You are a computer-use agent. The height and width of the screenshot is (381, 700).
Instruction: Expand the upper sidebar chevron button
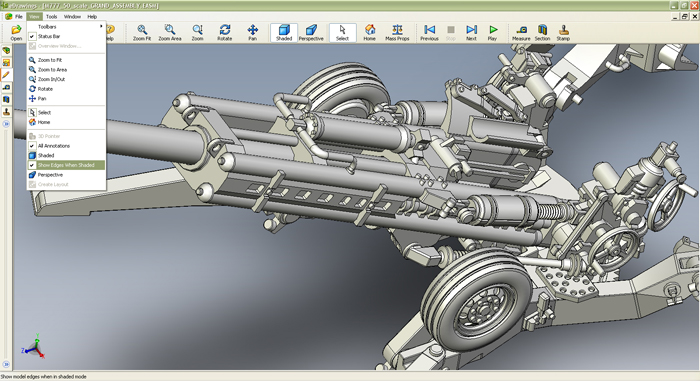[6, 124]
